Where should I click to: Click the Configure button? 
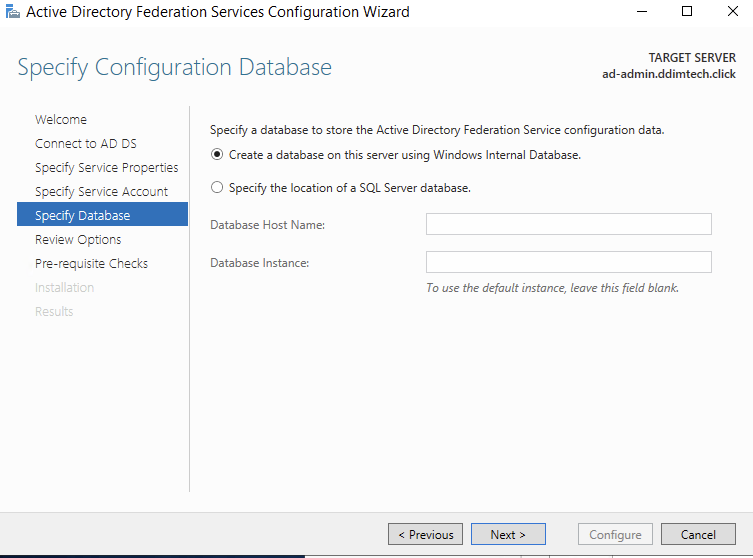coord(615,534)
